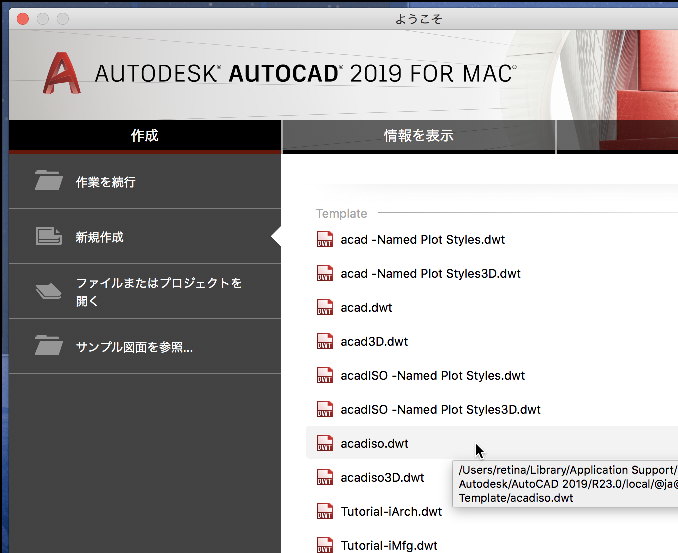Image resolution: width=678 pixels, height=553 pixels.
Task: Select 作業を続行 in the sidebar
Action: pyautogui.click(x=145, y=181)
